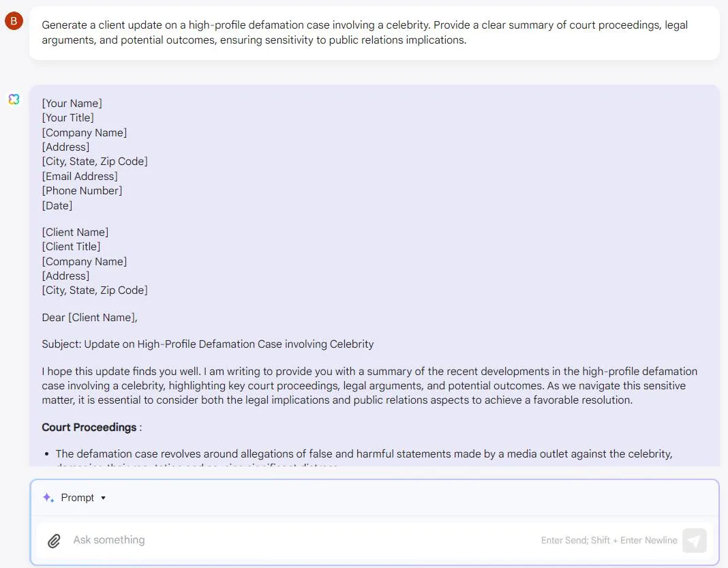Click the "Dear [Client Name]," salutation
Viewport: 728px width, 568px height.
(x=89, y=318)
